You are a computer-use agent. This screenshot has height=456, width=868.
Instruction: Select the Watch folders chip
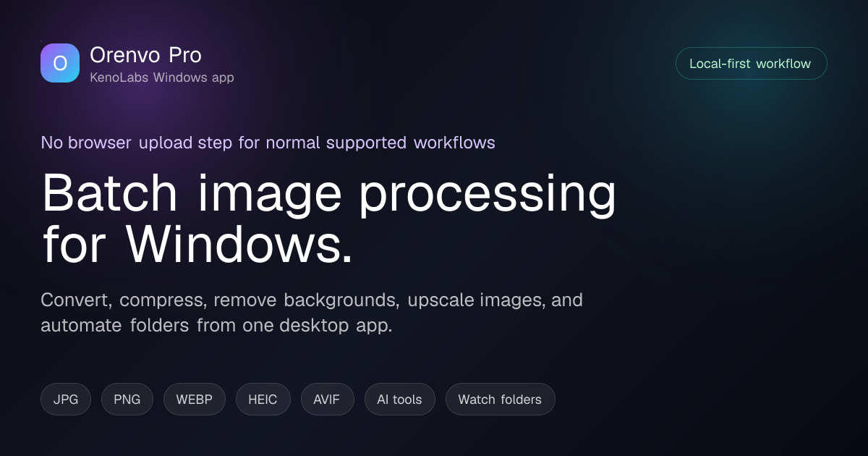point(500,400)
